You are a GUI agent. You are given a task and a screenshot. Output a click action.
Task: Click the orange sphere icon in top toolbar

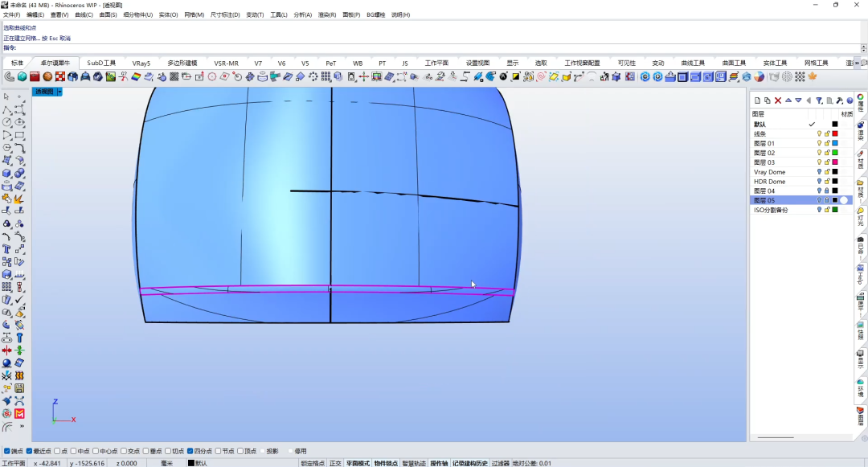point(47,77)
